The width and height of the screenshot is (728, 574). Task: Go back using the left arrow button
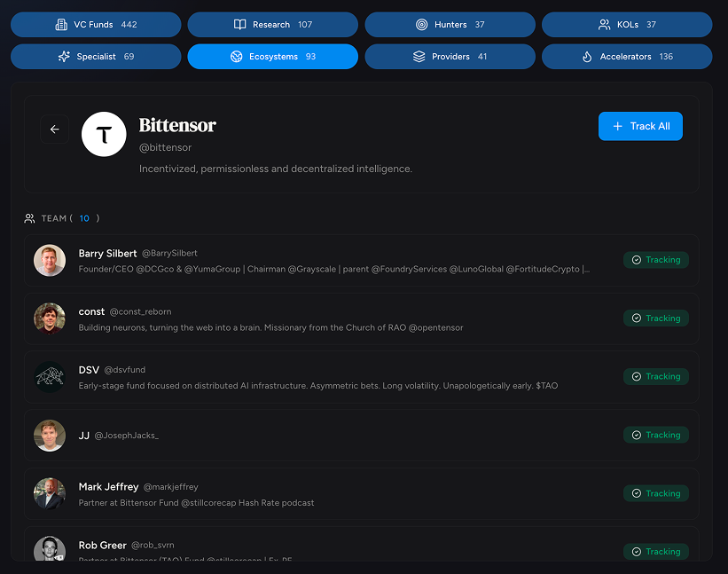[x=55, y=130]
